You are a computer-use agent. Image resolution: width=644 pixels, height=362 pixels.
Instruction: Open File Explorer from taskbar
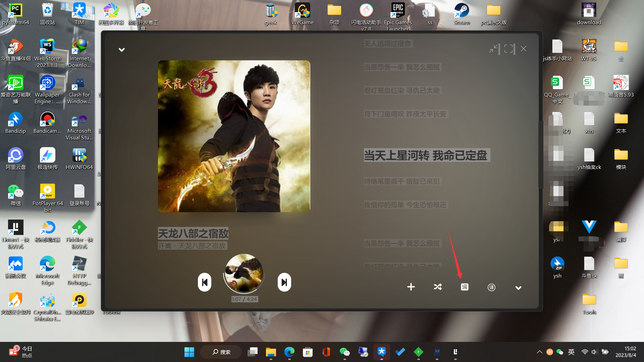271,352
